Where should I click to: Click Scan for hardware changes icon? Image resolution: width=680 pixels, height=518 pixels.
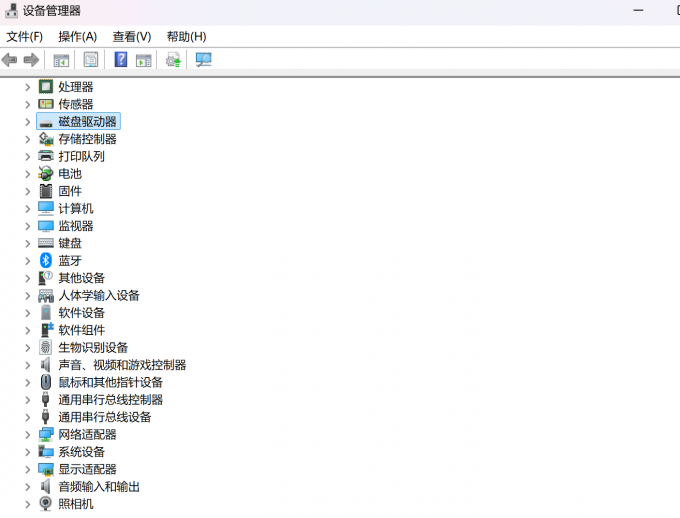(x=203, y=60)
